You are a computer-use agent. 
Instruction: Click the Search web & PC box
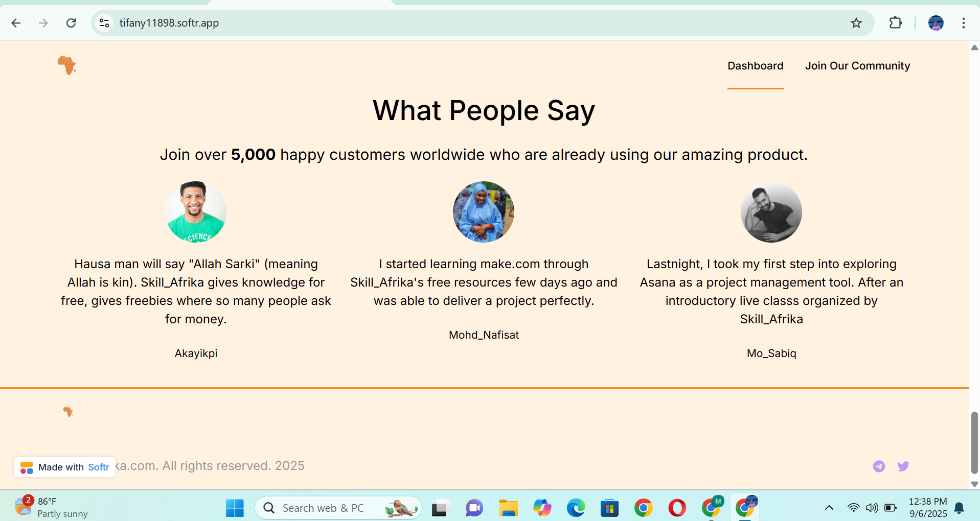point(338,508)
